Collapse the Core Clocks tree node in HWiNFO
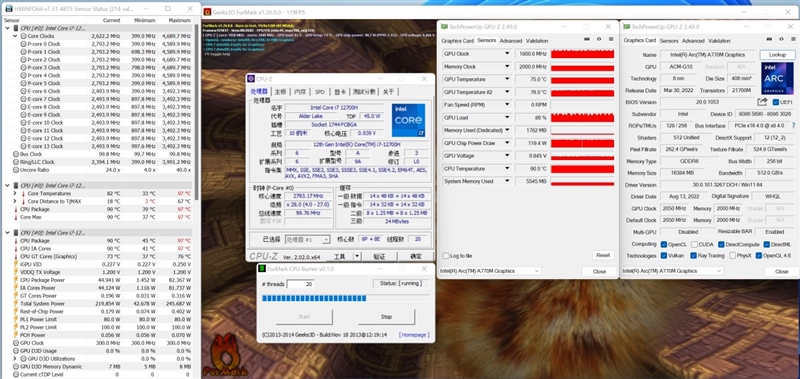This screenshot has width=800, height=379. (x=15, y=36)
